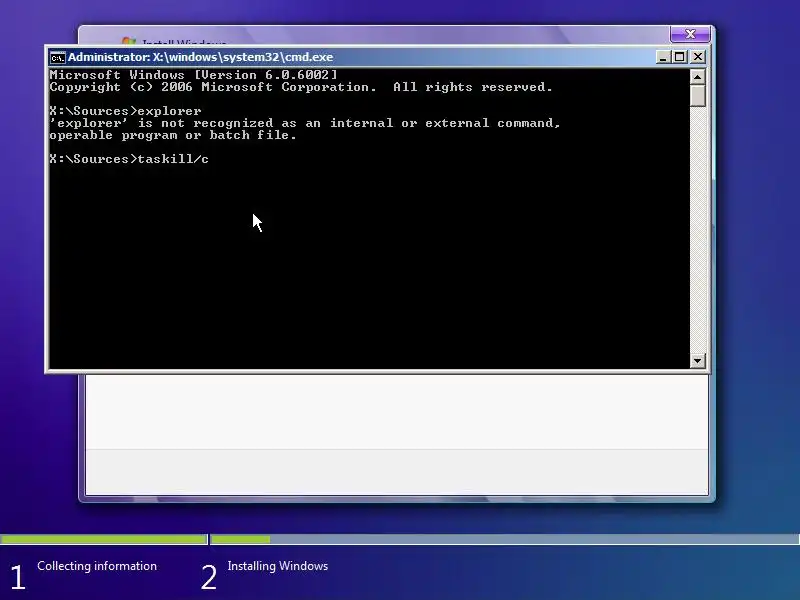The image size is (800, 600).
Task: Click the 'Installing Windows' step label
Action: coord(278,566)
